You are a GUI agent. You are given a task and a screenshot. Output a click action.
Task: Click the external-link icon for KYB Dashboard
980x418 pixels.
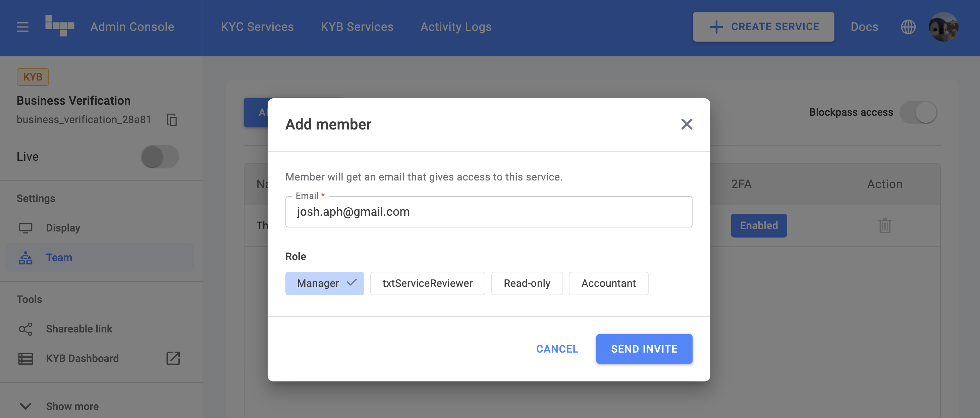pyautogui.click(x=173, y=358)
